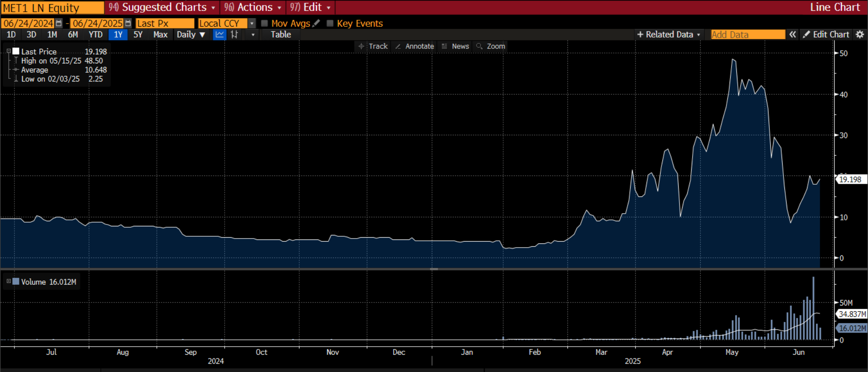Click the Edit Chart button
868x372 pixels.
pyautogui.click(x=826, y=34)
